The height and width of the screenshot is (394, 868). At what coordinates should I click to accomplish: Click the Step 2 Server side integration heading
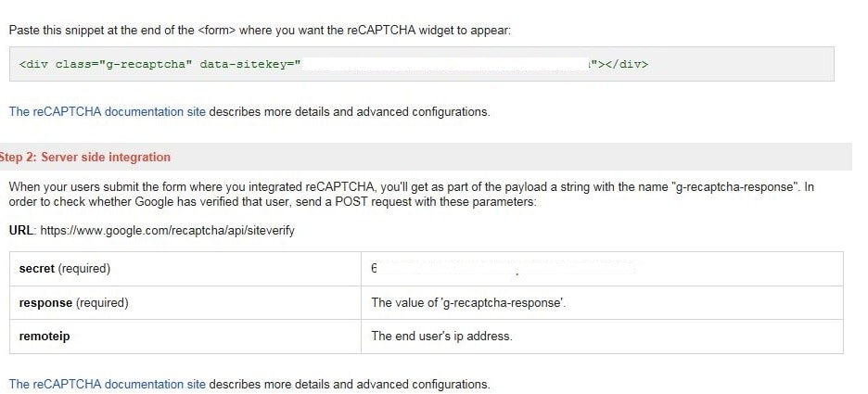(x=85, y=158)
